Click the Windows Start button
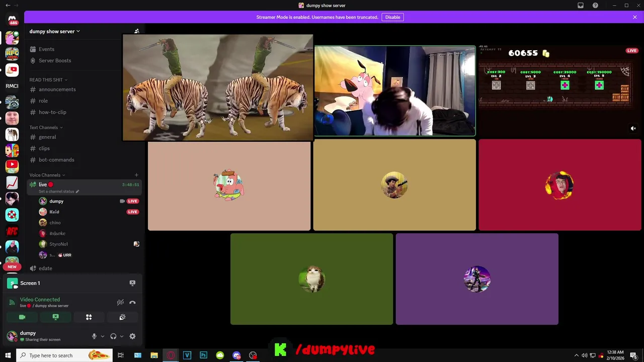The width and height of the screenshot is (644, 362). pyautogui.click(x=8, y=355)
